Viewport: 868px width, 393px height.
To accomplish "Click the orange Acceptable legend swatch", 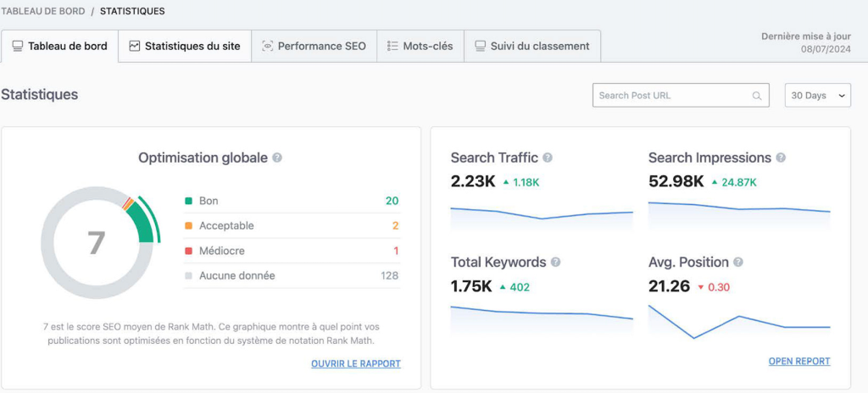I will (188, 226).
